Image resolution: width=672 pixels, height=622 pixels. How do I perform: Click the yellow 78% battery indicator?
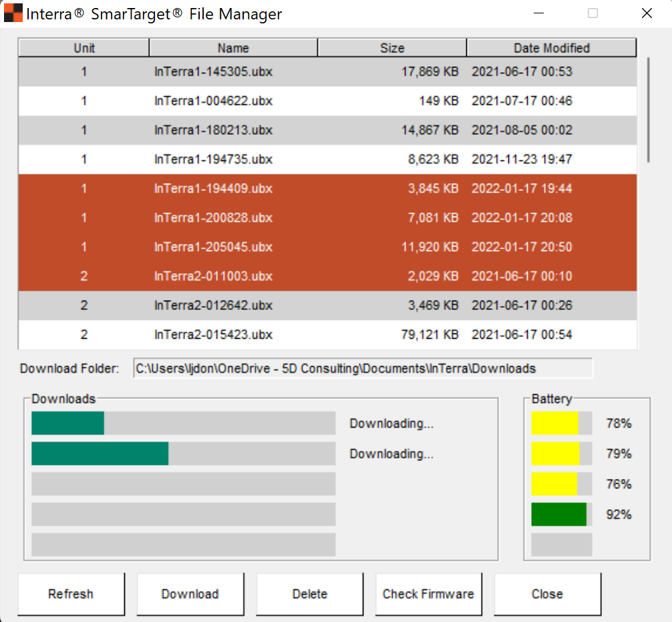560,423
